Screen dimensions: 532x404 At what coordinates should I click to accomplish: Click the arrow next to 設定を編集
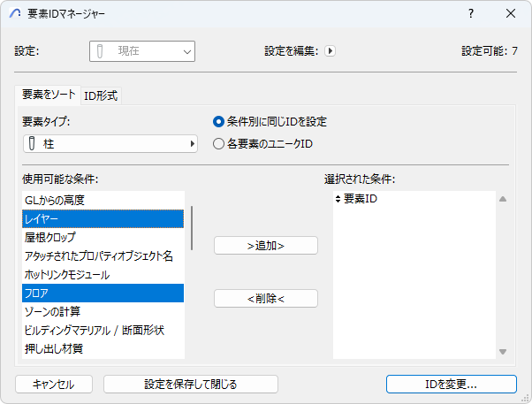pos(331,51)
